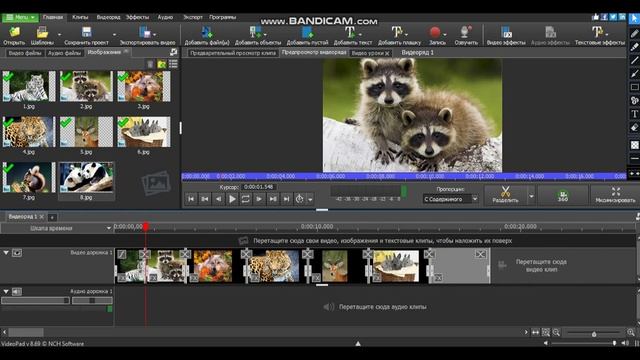Click the zoom out magnifier on timeline

[x=556, y=333]
